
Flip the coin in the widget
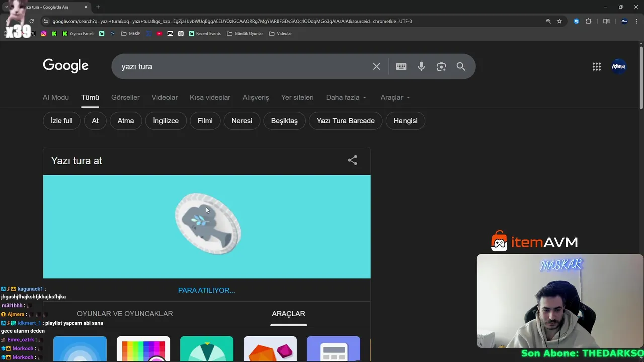[208, 224]
